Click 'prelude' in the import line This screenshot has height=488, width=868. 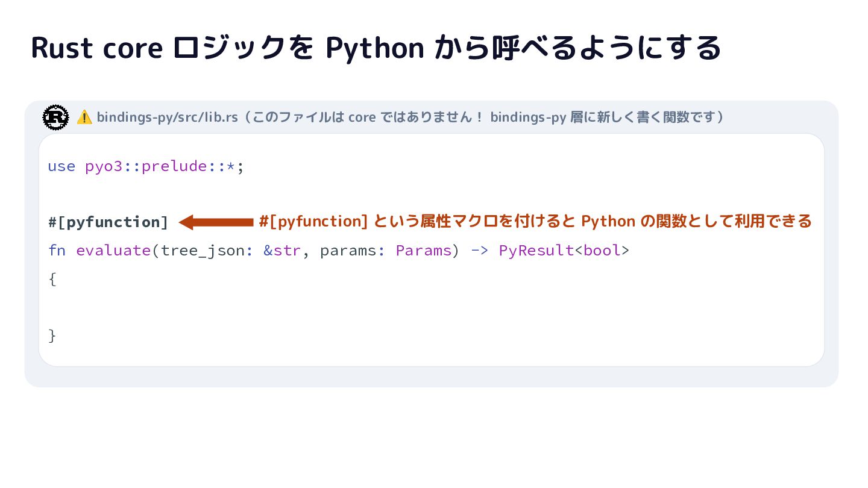(175, 167)
